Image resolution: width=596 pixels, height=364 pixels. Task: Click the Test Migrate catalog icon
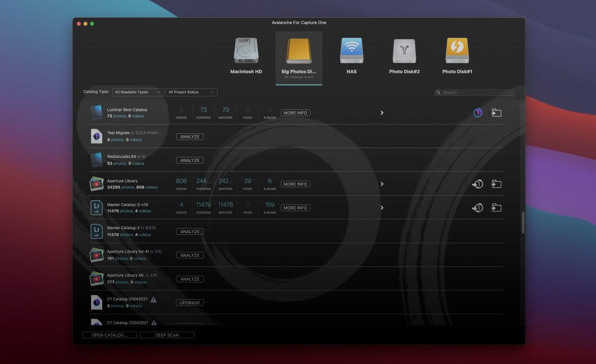(x=96, y=136)
